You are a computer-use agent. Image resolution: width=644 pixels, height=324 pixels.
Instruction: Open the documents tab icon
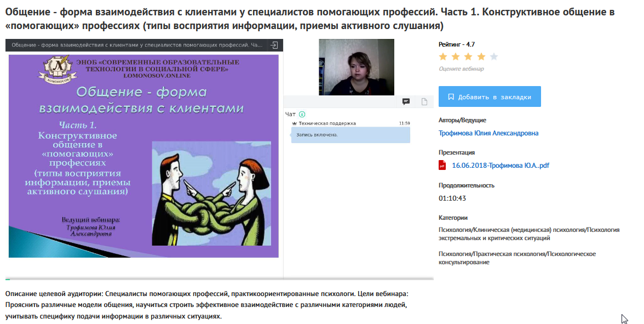(424, 101)
